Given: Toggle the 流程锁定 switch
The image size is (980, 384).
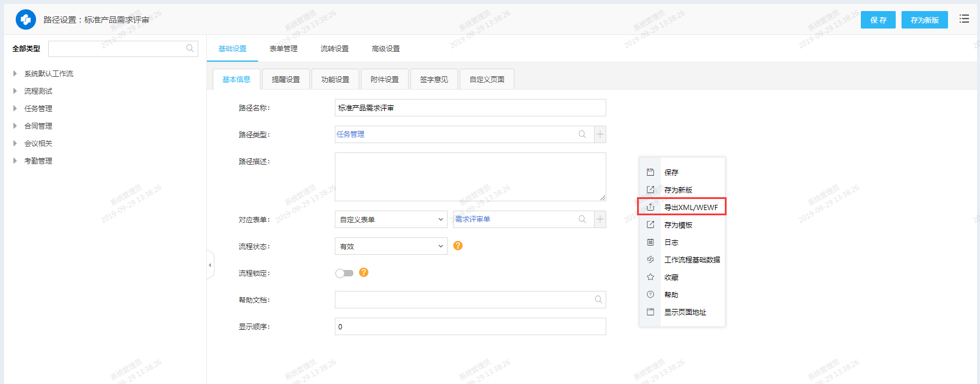Looking at the screenshot, I should click(344, 273).
